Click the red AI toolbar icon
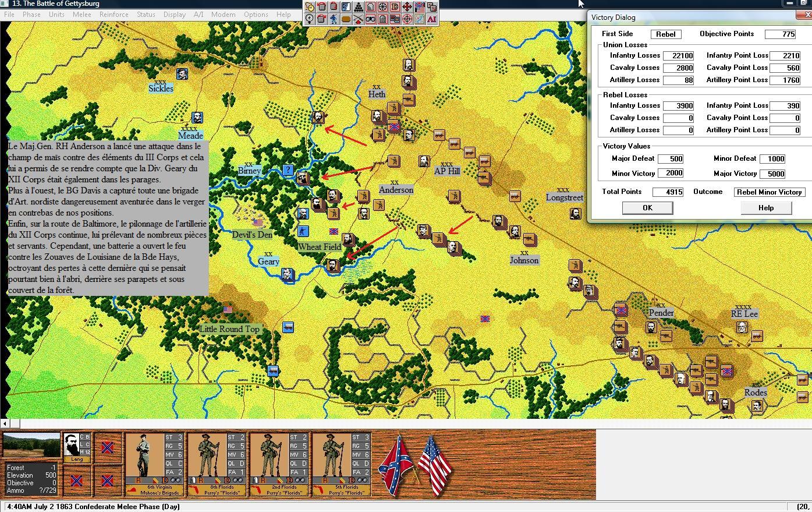This screenshot has height=512, width=812. (432, 19)
